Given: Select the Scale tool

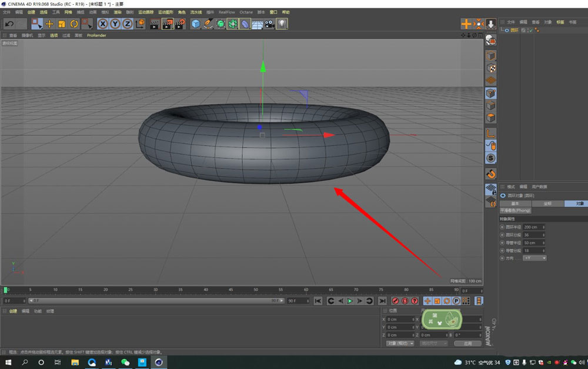Looking at the screenshot, I should point(62,24).
